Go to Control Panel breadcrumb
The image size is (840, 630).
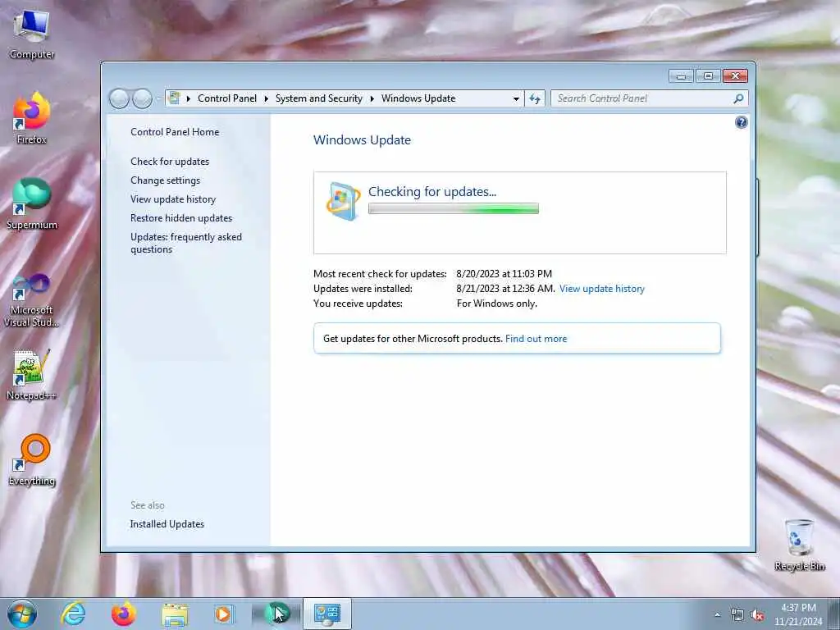(227, 98)
